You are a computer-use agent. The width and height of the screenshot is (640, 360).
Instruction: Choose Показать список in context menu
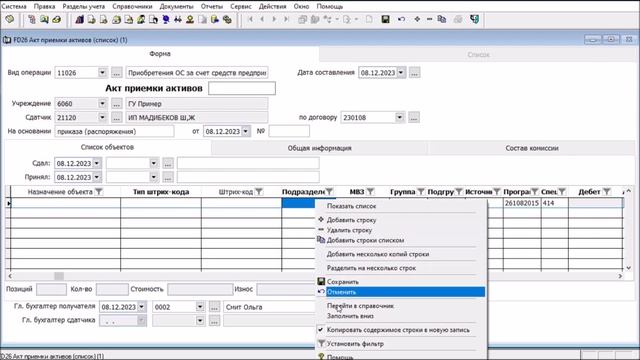(x=351, y=206)
